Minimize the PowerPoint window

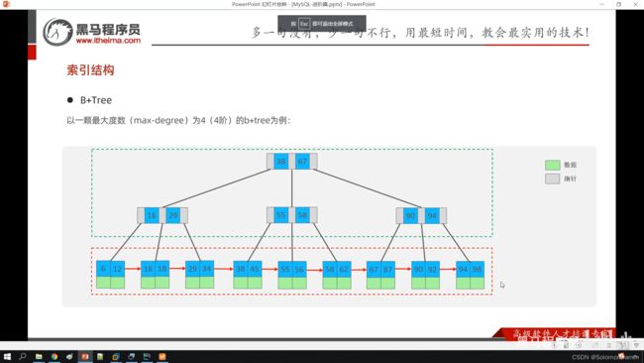[x=602, y=4]
